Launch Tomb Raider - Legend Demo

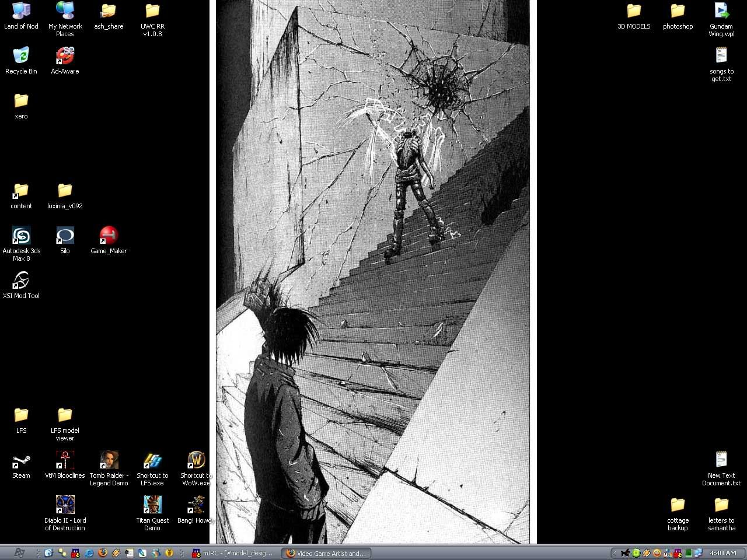109,468
